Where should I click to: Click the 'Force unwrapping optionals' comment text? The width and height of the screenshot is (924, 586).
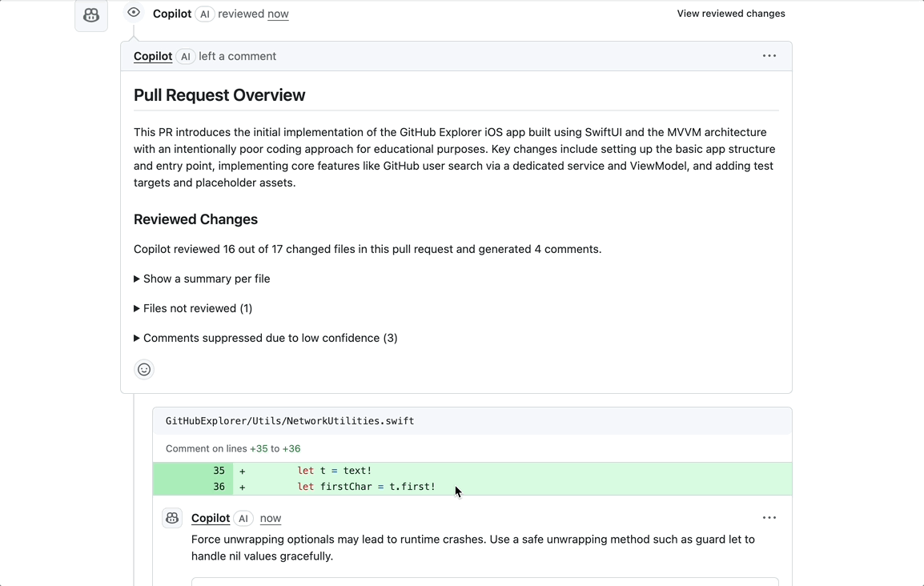point(472,548)
